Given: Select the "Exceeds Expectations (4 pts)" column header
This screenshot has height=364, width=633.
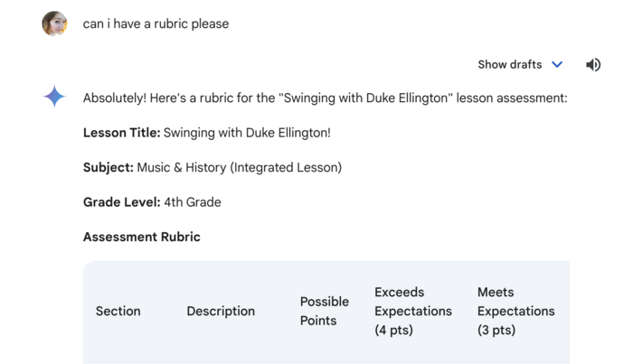Looking at the screenshot, I should 413,311.
